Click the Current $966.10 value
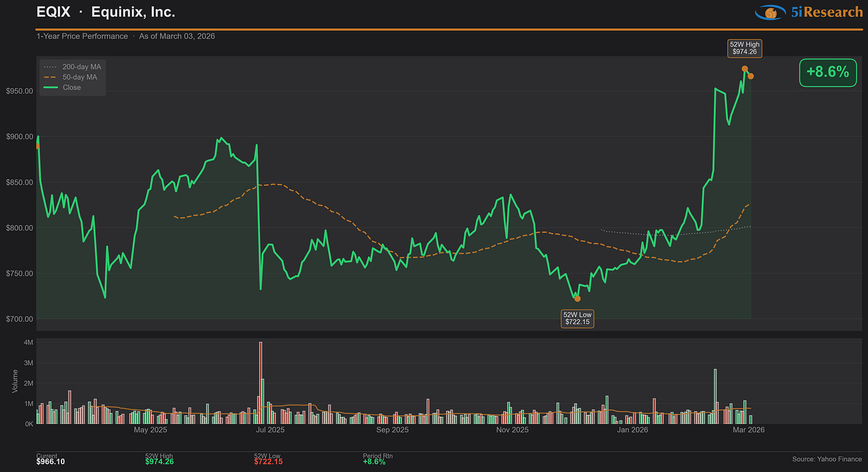This screenshot has width=868, height=472. (51, 461)
